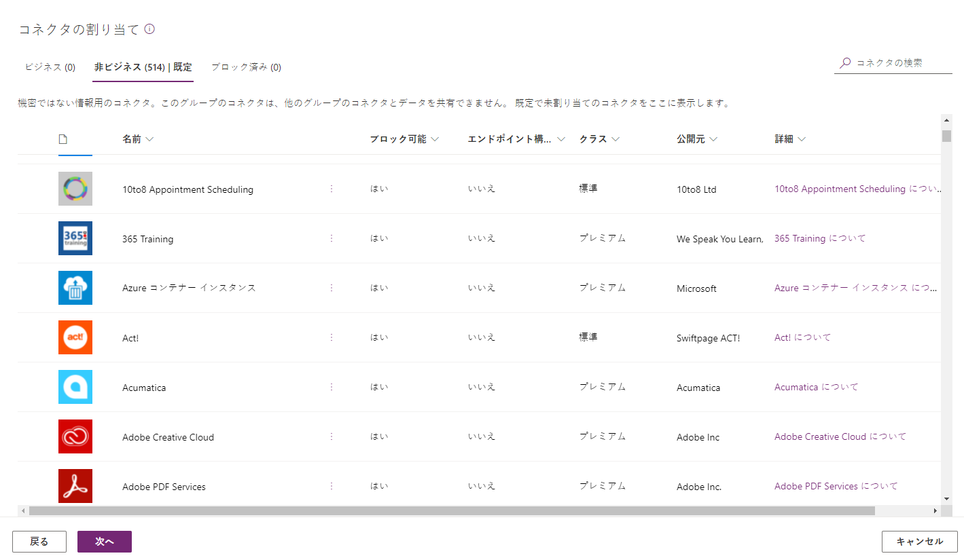Image resolution: width=964 pixels, height=560 pixels.
Task: Click the プレミアム class cell for Acumatica
Action: coord(603,387)
